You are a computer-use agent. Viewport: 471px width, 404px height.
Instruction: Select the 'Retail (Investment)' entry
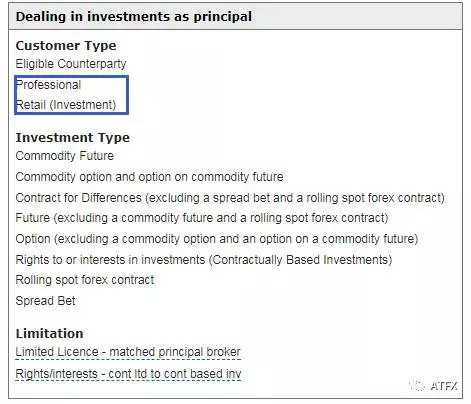coord(66,105)
